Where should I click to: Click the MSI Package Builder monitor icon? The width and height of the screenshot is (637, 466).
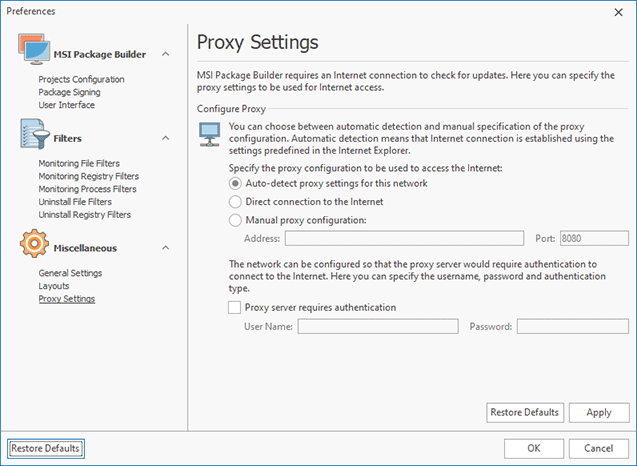point(34,50)
